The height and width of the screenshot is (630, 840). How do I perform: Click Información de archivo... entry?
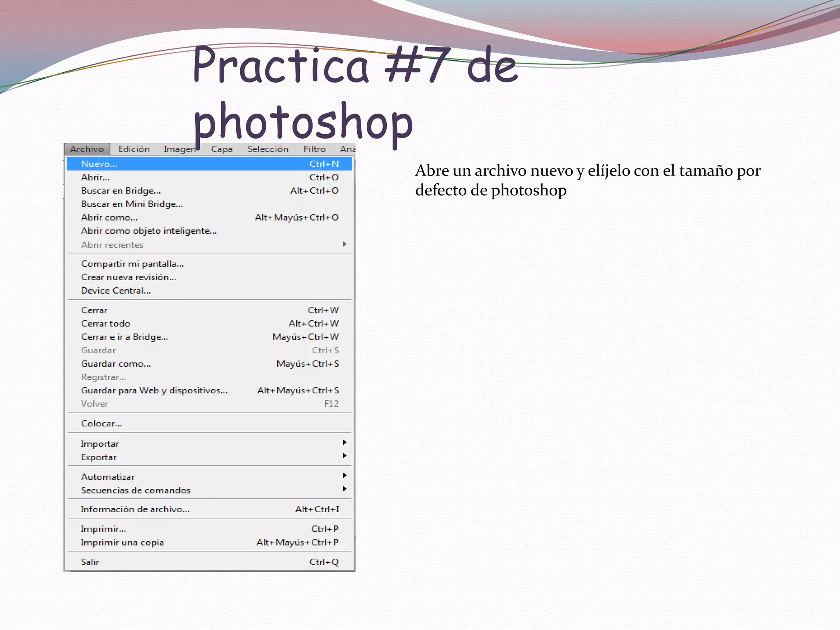135,509
